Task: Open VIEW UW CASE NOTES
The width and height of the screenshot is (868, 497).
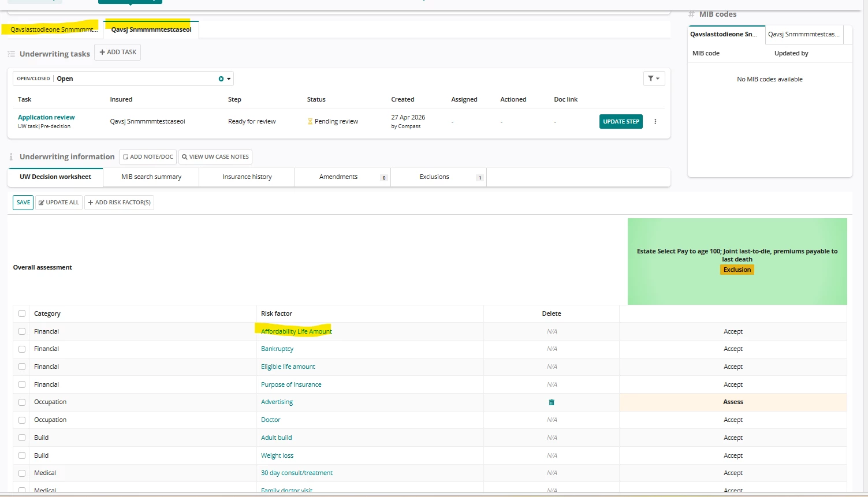Action: [215, 157]
